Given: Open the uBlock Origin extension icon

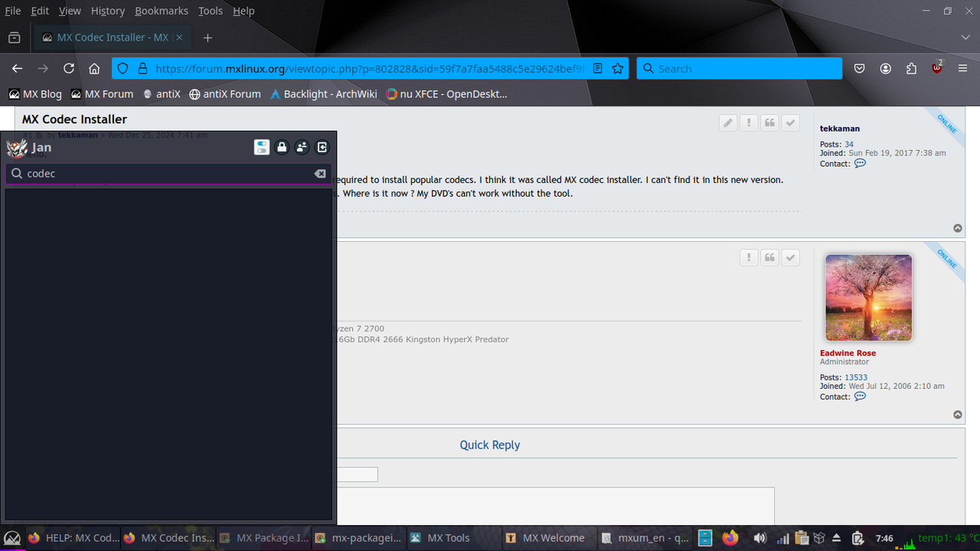Looking at the screenshot, I should (x=937, y=68).
